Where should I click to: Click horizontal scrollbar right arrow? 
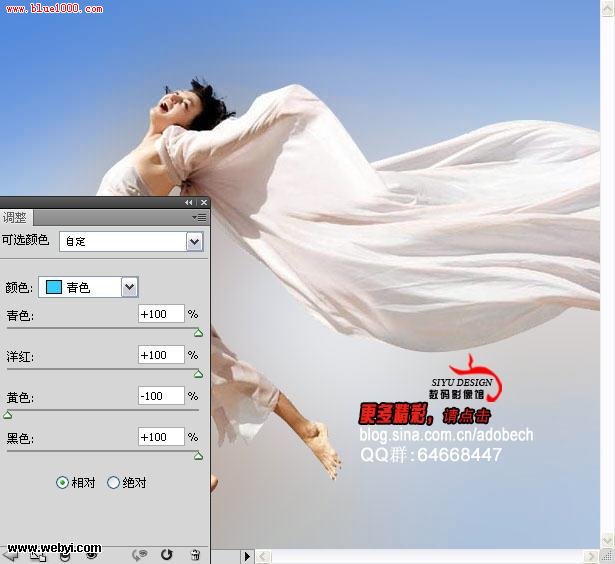[590, 557]
